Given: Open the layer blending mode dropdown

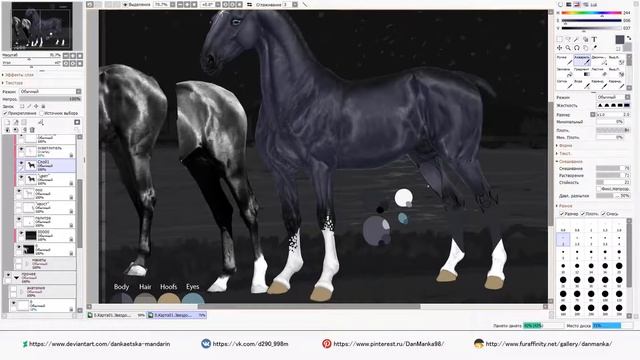Looking at the screenshot, I should pos(50,91).
